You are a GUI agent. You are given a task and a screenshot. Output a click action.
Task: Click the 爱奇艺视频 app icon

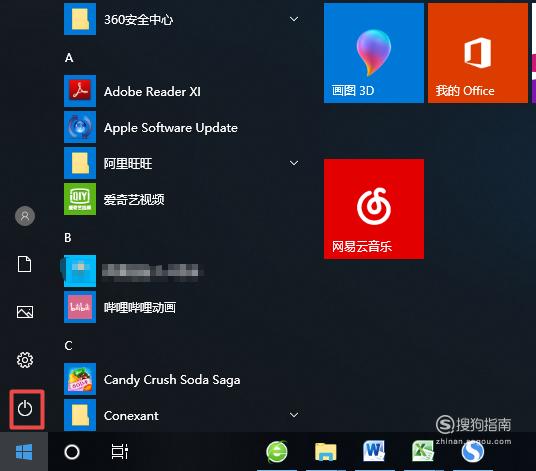click(80, 199)
